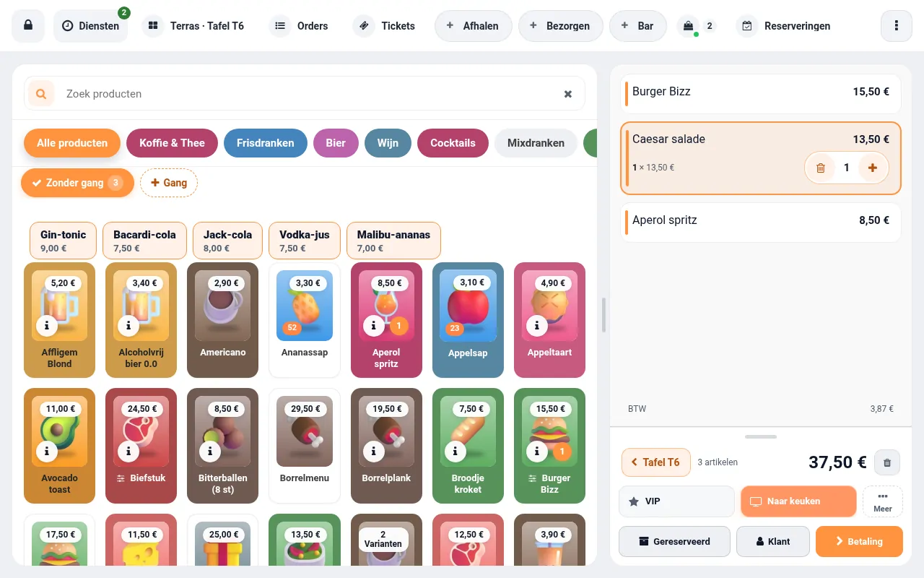Show info for Biefstuk

[128, 452]
